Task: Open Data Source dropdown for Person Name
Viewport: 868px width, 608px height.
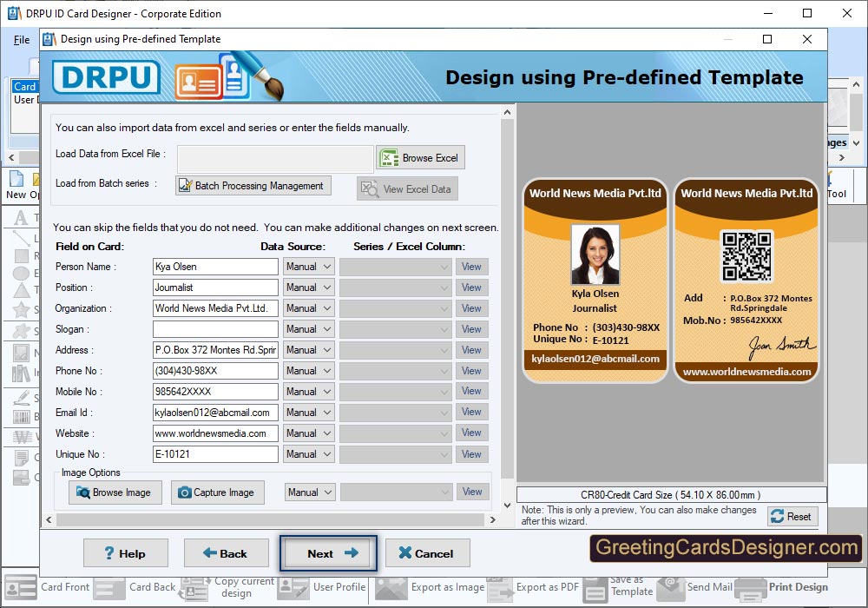Action: (308, 267)
